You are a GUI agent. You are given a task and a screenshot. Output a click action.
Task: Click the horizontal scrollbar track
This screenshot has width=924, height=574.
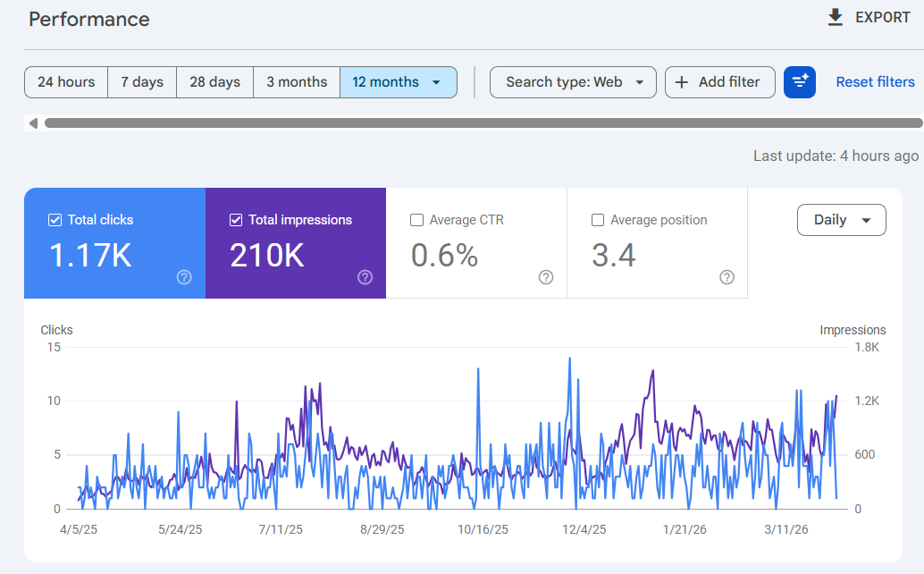(483, 123)
